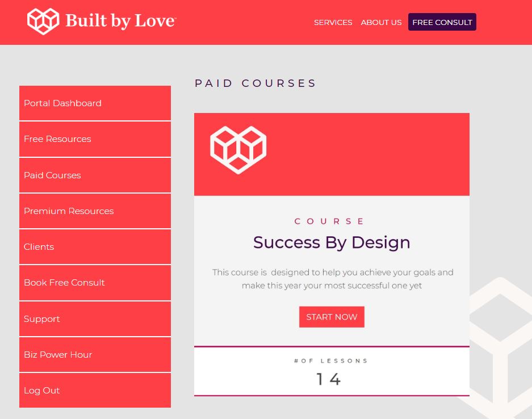Click the lessons count number 14
This screenshot has width=532, height=419.
pos(329,379)
